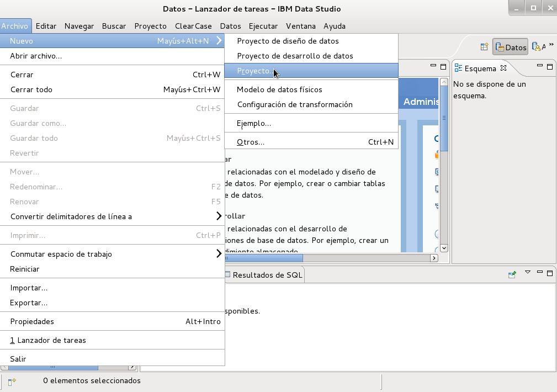Click the status bar new-item icon
Screen dimensions: 557x392
(12, 382)
